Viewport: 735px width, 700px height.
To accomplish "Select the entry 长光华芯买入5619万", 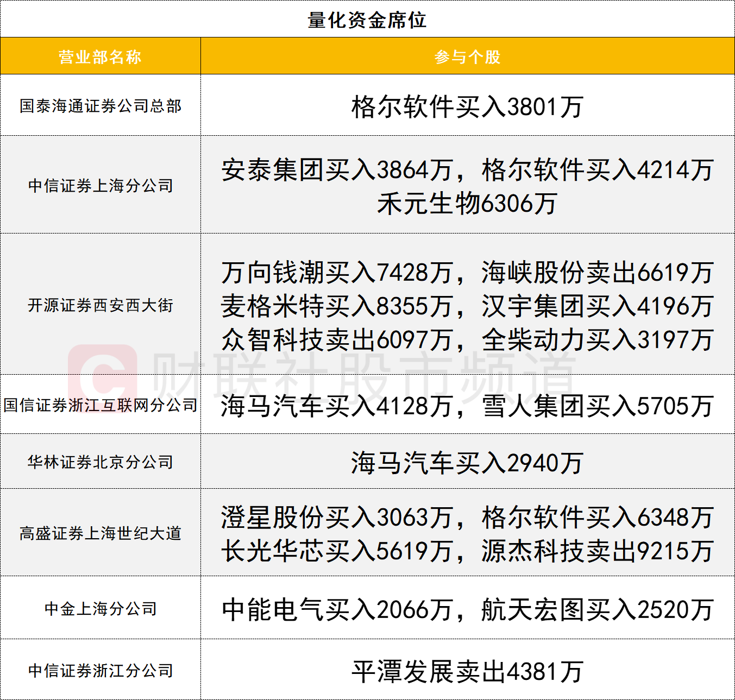I will click(337, 551).
